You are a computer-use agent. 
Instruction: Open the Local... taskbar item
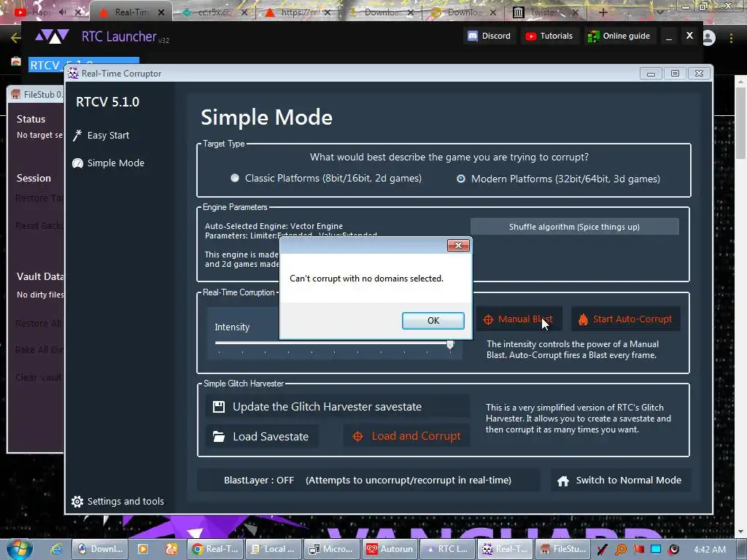tap(274, 549)
